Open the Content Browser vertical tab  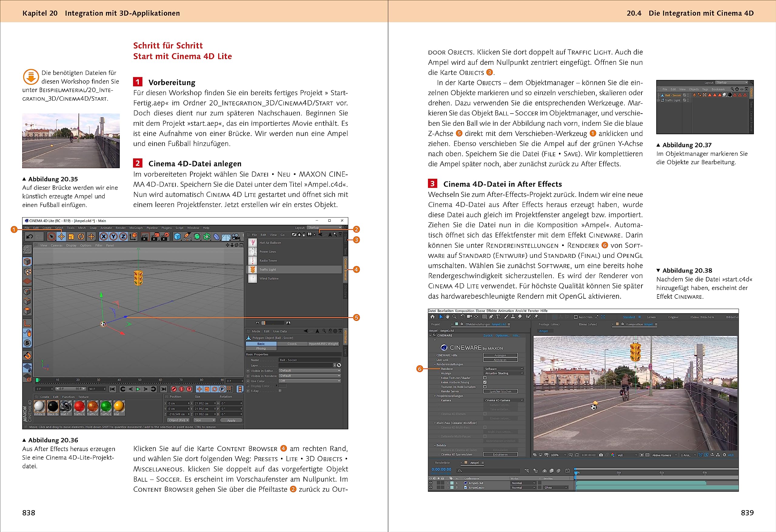point(345,269)
